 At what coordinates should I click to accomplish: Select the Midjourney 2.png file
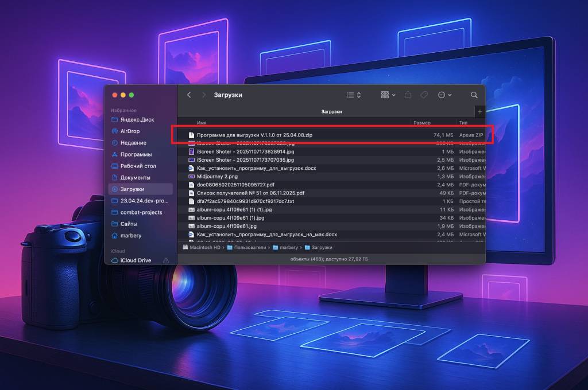[217, 177]
